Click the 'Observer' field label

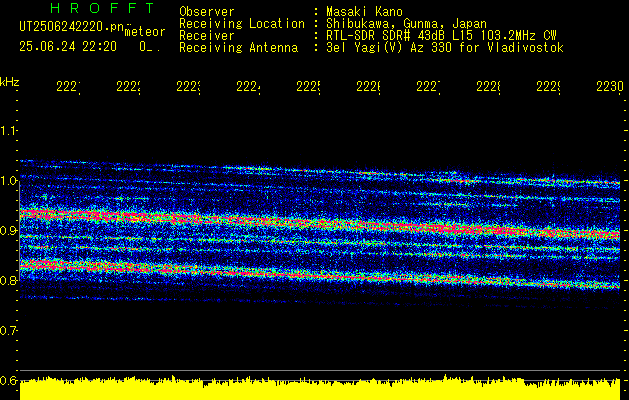tap(207, 11)
